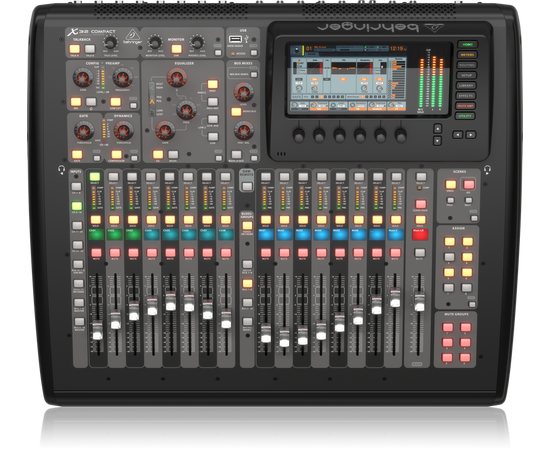Click the Main LR master fader cap
550x450 pixels.
[x=419, y=302]
